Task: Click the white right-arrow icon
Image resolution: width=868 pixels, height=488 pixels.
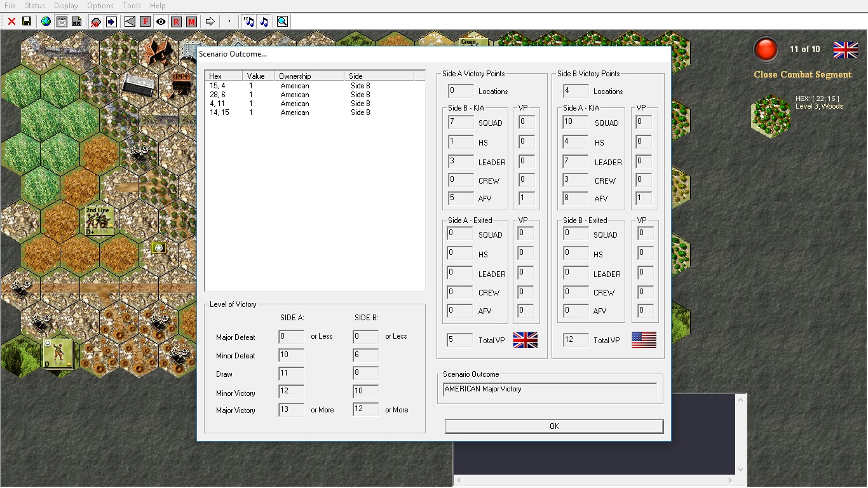Action: (210, 22)
